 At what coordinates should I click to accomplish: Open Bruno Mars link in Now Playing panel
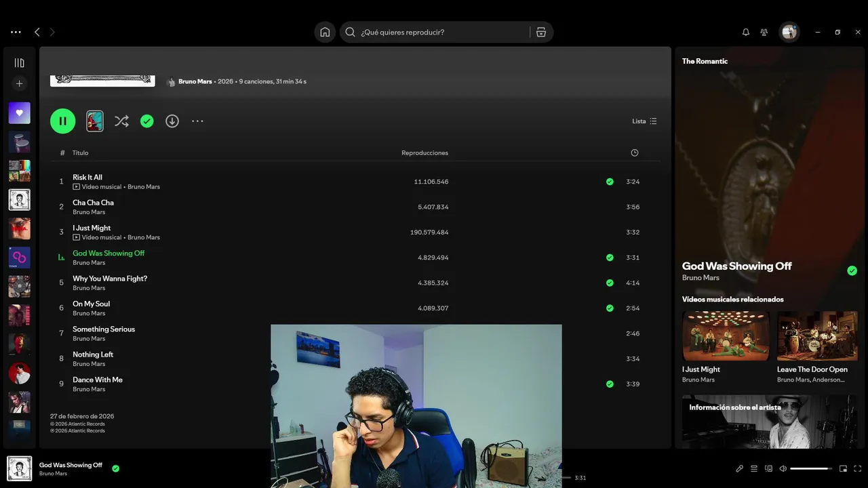tap(701, 278)
